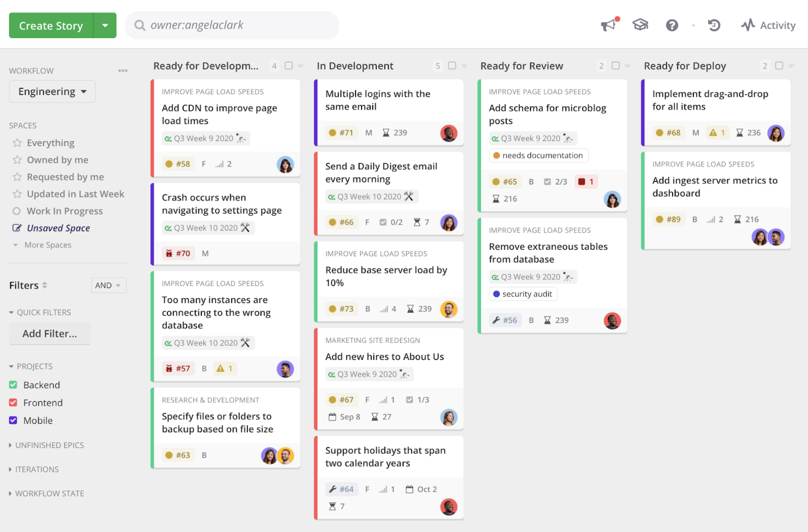Viewport: 808px width, 532px height.
Task: Open the help question mark icon
Action: [672, 25]
